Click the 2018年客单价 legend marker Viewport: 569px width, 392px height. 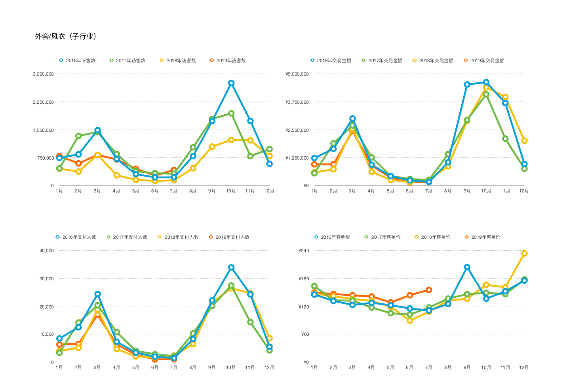click(416, 237)
